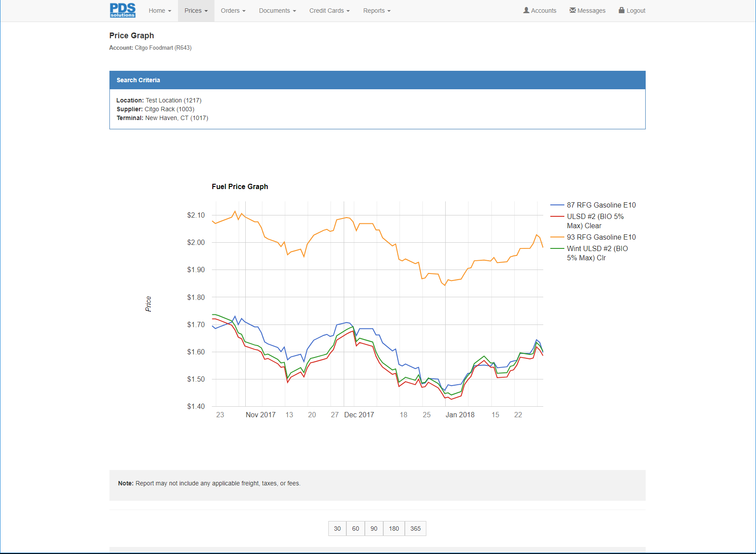This screenshot has width=756, height=554.
Task: Show prices for the last 365 days
Action: coord(415,528)
